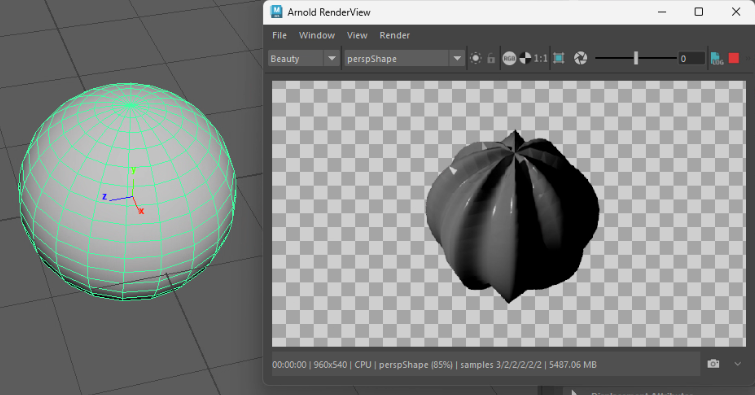Close the Arnold RenderView window
This screenshot has width=755, height=395.
(736, 12)
